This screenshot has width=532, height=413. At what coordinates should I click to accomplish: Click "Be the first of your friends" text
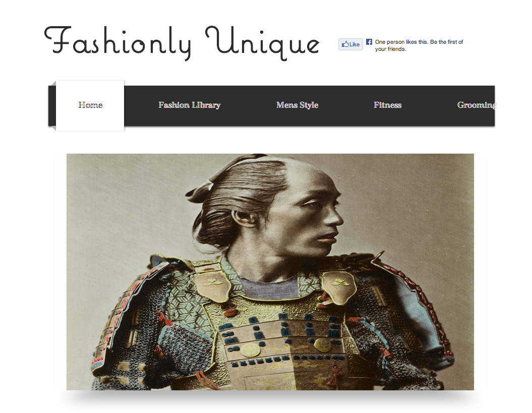pos(419,45)
